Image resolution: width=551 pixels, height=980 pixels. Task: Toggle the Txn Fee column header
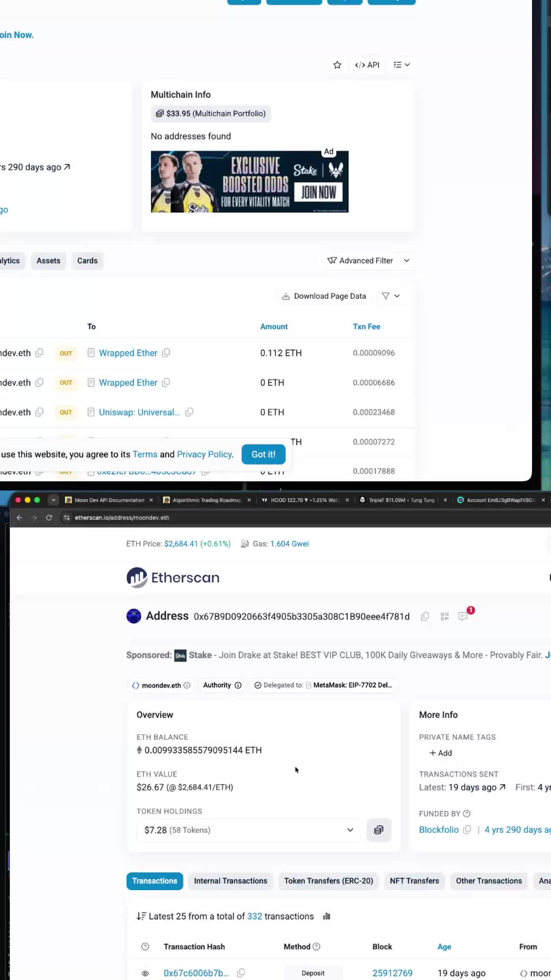coord(367,327)
